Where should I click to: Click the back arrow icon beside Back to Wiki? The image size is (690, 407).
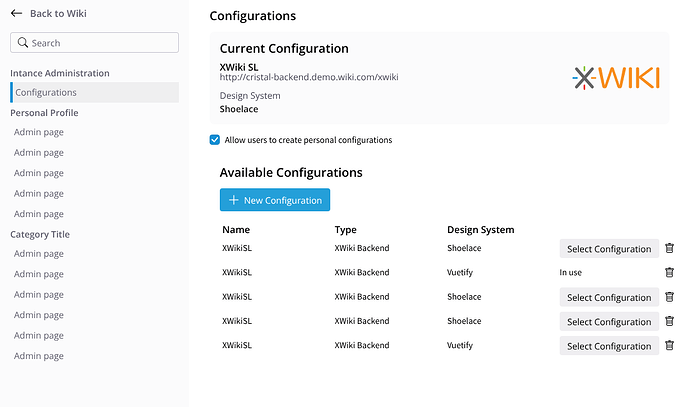[16, 13]
